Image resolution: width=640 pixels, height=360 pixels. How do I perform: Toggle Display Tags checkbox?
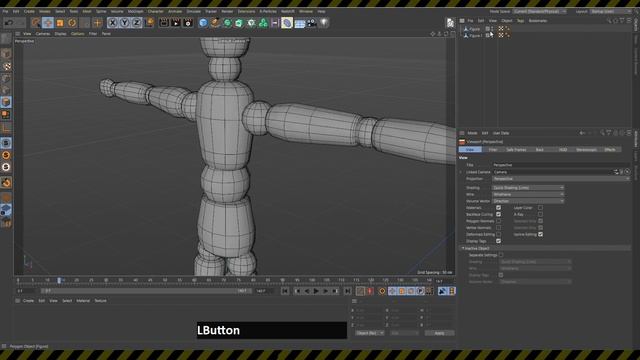coord(498,241)
